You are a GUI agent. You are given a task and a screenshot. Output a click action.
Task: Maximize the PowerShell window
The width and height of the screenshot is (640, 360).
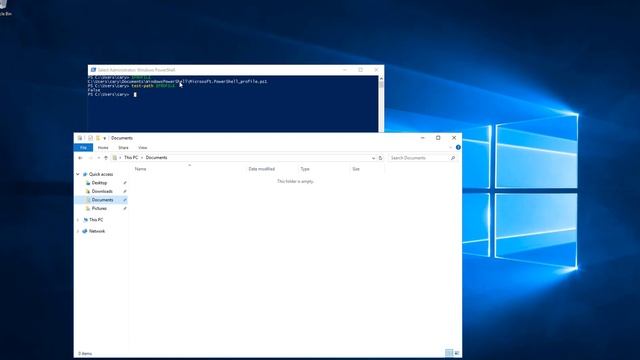pos(360,70)
